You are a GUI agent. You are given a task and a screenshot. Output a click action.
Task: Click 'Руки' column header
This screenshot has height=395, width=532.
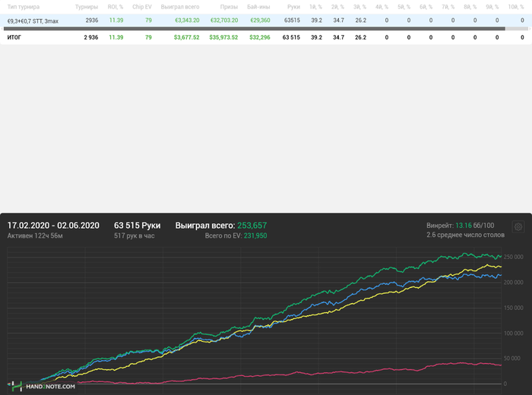tap(293, 7)
